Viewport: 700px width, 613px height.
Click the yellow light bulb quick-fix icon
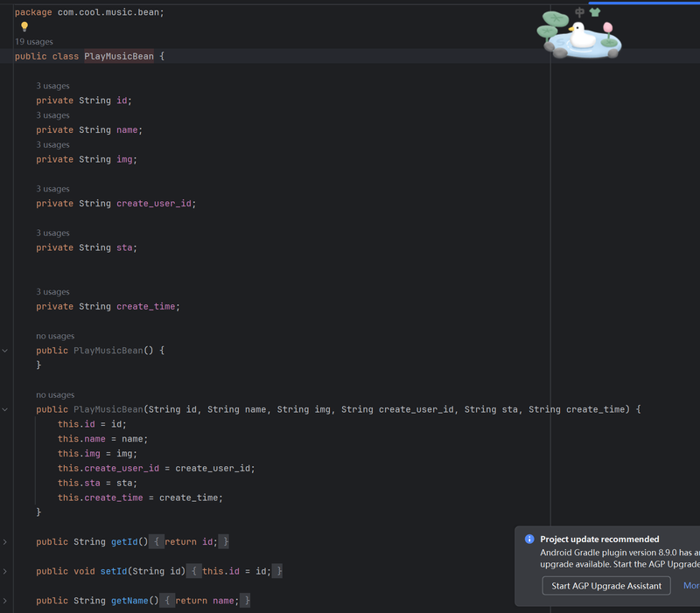[x=24, y=27]
